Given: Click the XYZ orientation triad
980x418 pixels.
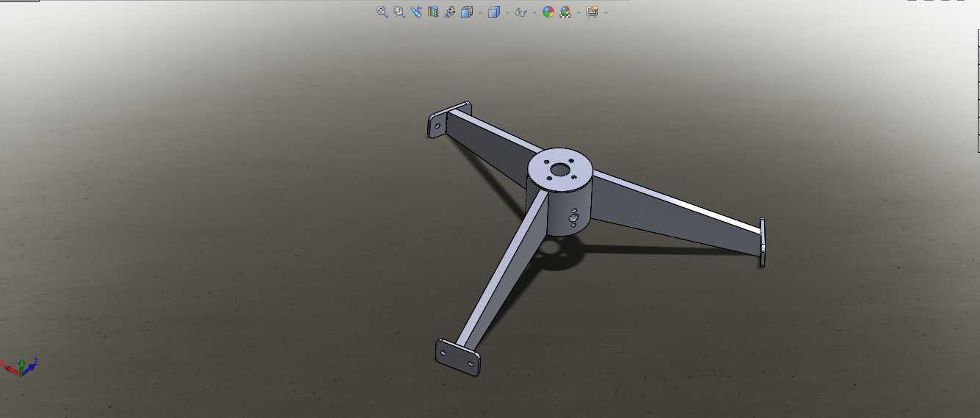Looking at the screenshot, I should point(21,366).
